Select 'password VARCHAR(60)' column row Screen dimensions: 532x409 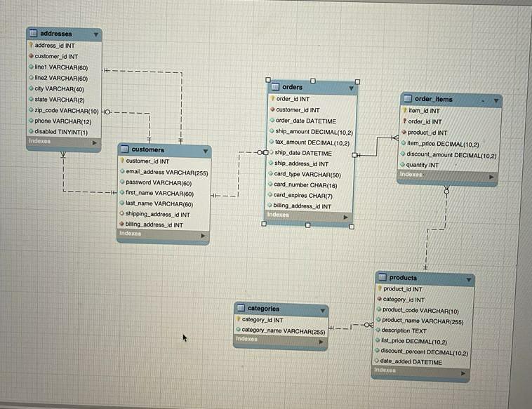click(x=164, y=182)
